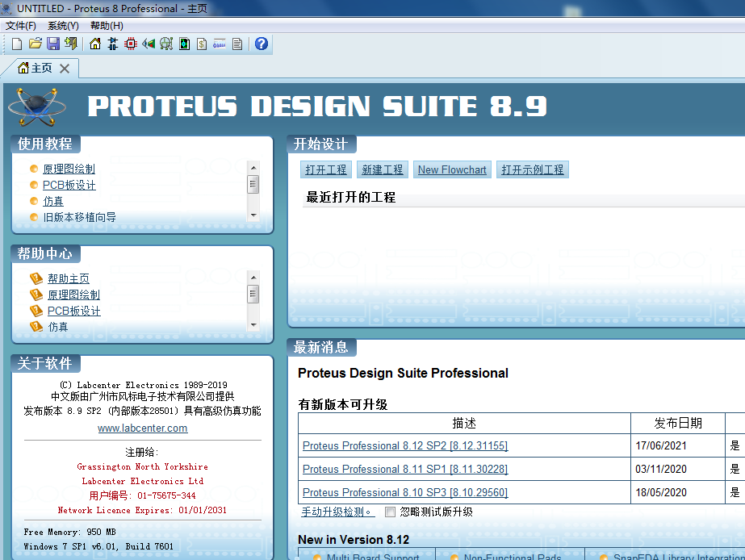Save the current project with the floppy icon
Viewport: 745px width, 560px height.
point(54,44)
